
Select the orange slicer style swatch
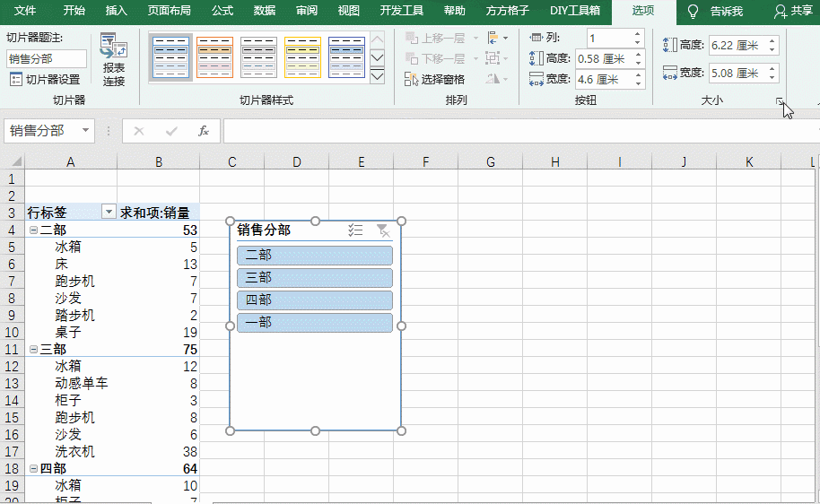pyautogui.click(x=214, y=57)
